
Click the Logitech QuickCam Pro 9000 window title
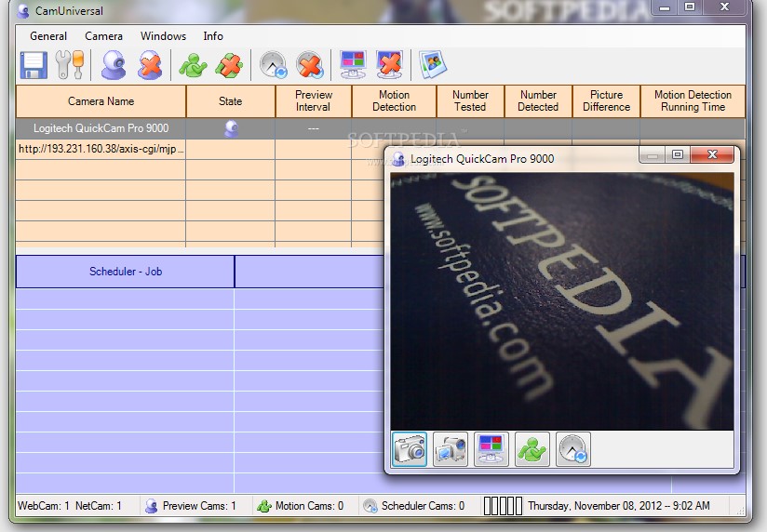pos(482,159)
